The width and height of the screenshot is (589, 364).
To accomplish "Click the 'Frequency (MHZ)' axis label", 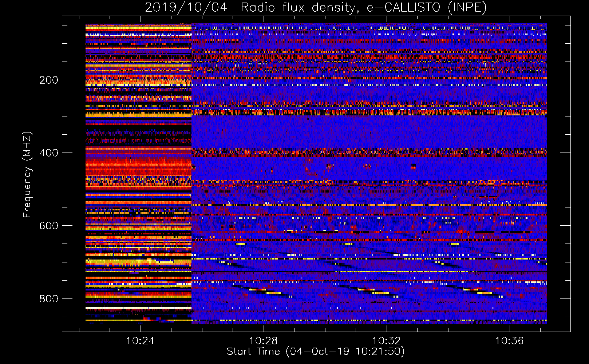I will coord(27,174).
